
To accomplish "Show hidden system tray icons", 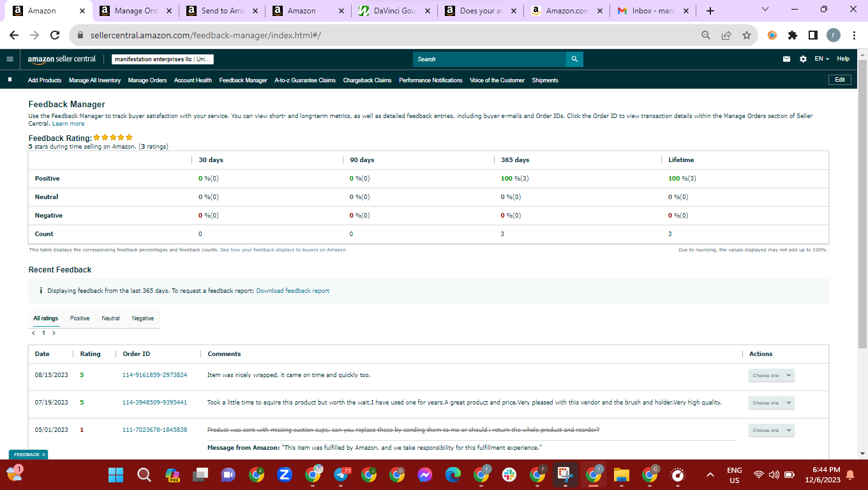I will [710, 475].
